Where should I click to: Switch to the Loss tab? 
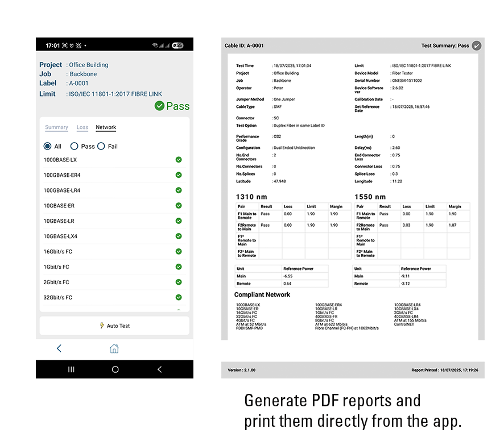tap(82, 127)
